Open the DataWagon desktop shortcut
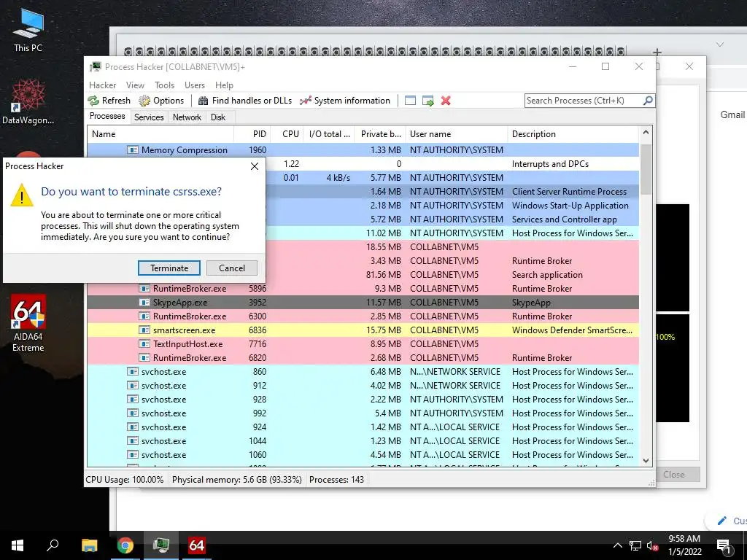This screenshot has height=560, width=747. tap(28, 101)
